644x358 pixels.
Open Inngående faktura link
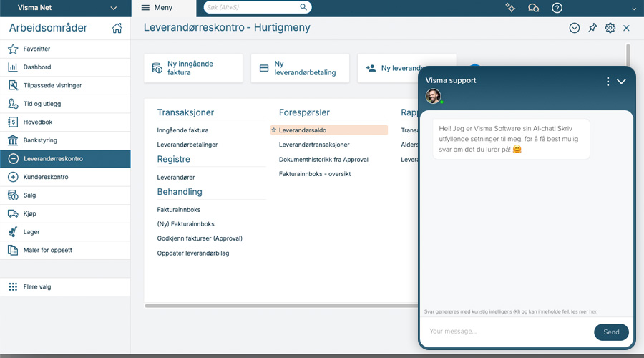click(182, 130)
